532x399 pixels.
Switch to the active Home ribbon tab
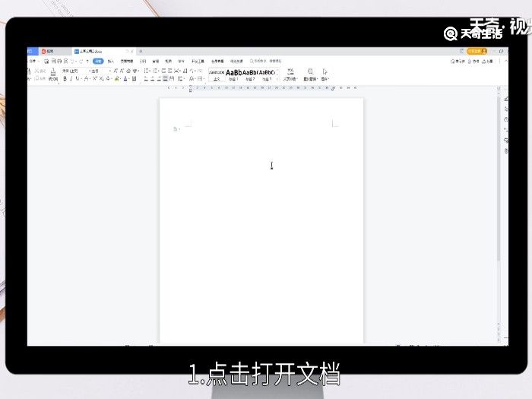[98, 61]
